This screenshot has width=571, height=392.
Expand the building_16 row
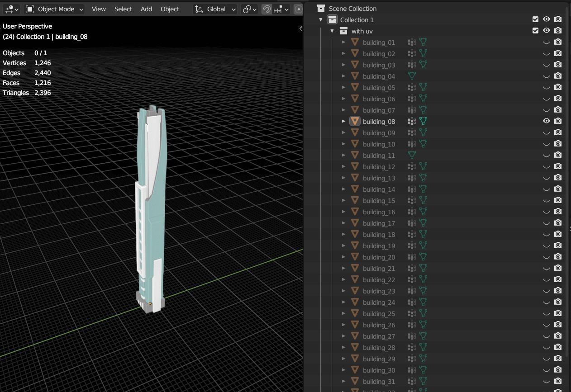click(x=343, y=212)
